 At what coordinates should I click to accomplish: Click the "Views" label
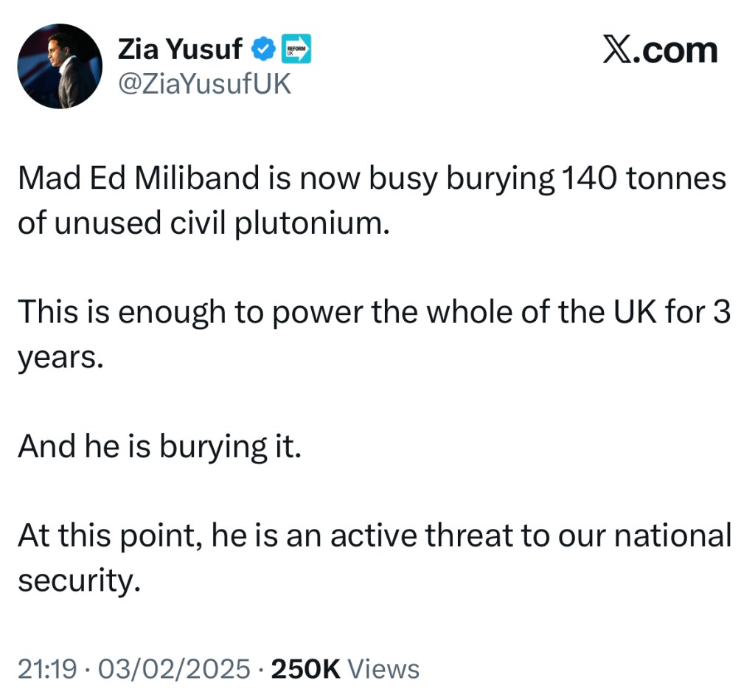click(x=383, y=669)
